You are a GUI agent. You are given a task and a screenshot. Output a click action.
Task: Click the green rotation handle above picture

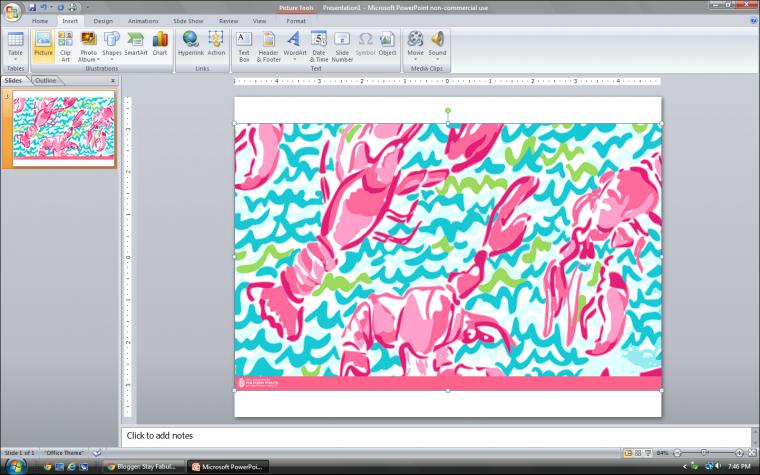pos(448,111)
